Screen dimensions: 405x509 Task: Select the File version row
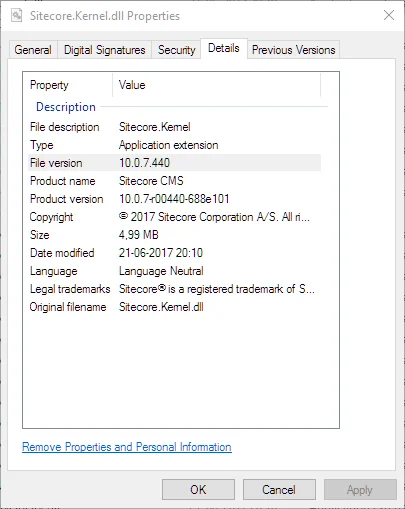174,163
